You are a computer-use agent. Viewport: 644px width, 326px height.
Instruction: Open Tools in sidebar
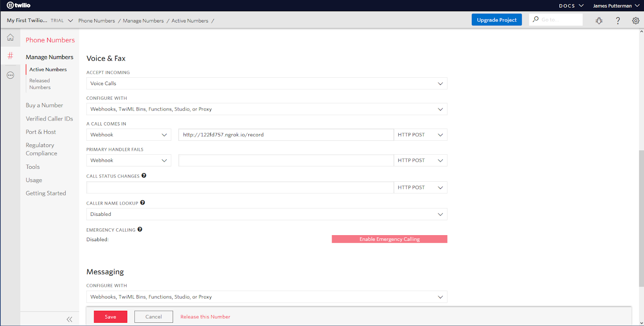pos(33,167)
